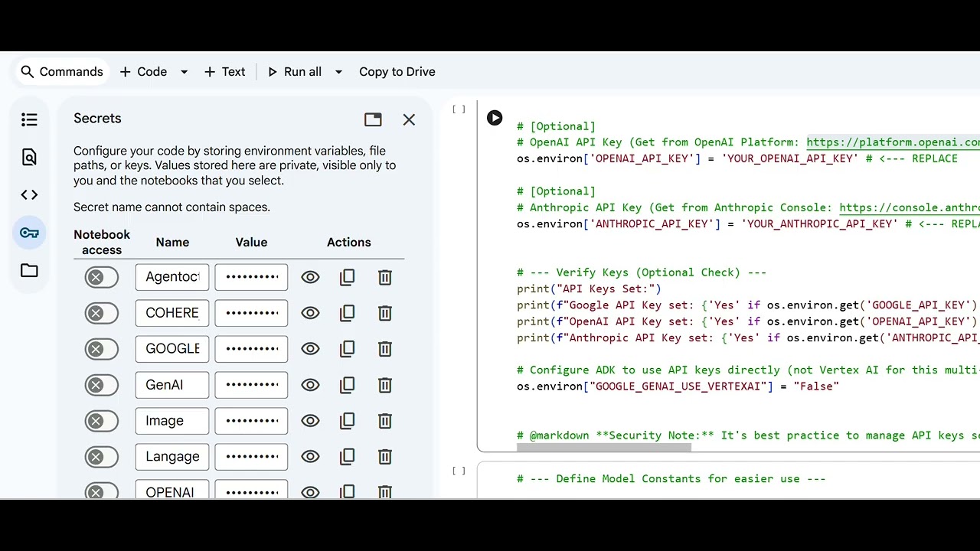Copy the GOOGLE secret value
Screen dimensions: 980x551
(x=347, y=349)
